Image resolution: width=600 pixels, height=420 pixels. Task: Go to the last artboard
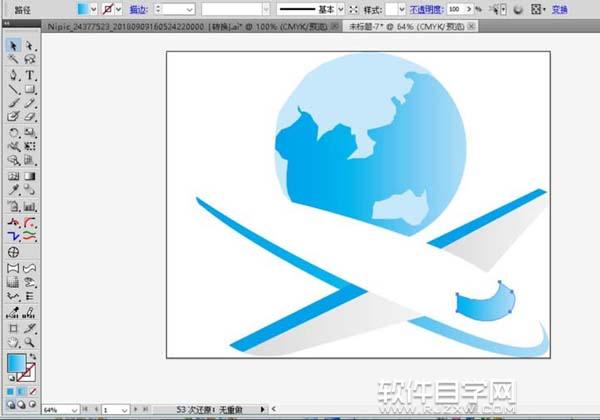(145, 409)
